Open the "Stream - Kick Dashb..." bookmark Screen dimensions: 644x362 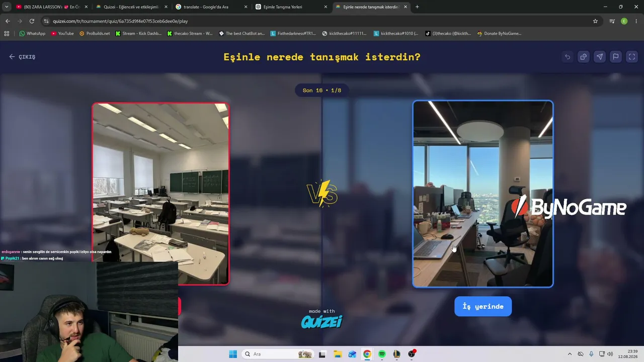138,34
